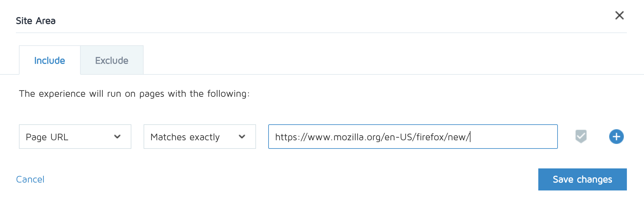
Task: Switch to the Include tab
Action: pyautogui.click(x=50, y=60)
